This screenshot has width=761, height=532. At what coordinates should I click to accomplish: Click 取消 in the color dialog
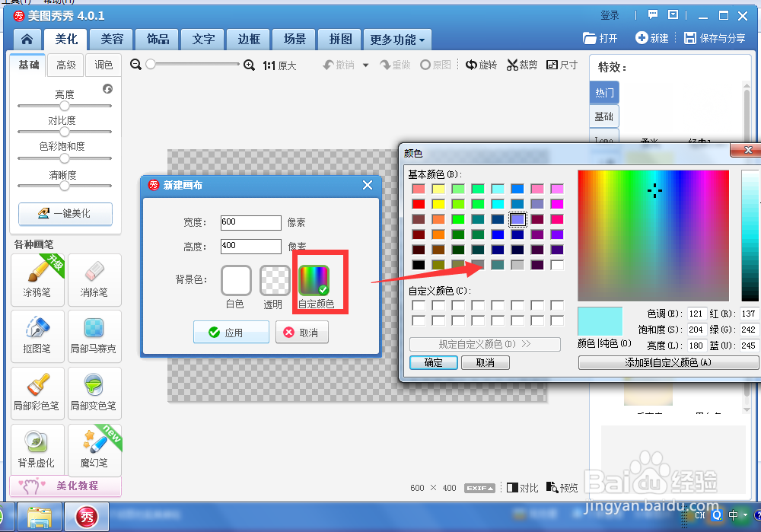[486, 362]
